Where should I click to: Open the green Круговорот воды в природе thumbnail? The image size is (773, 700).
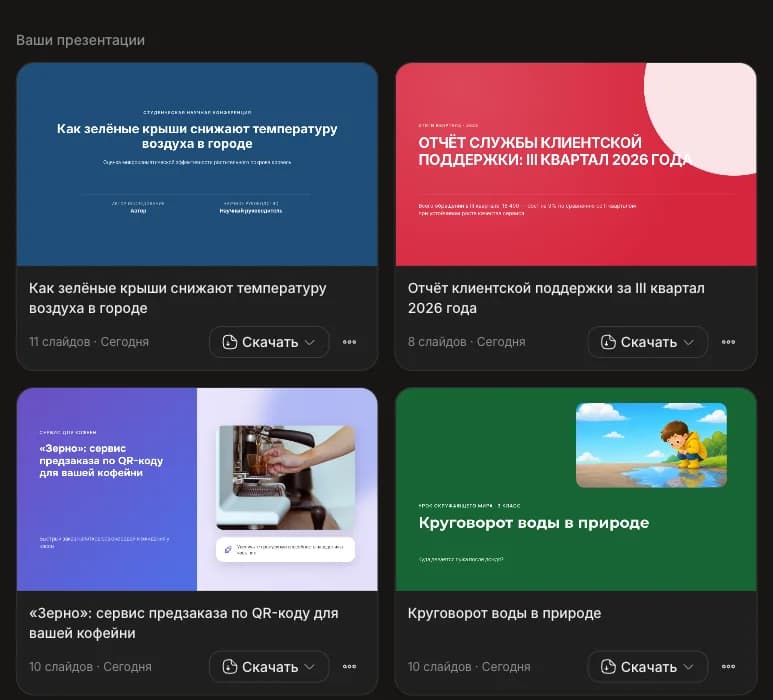(576, 489)
